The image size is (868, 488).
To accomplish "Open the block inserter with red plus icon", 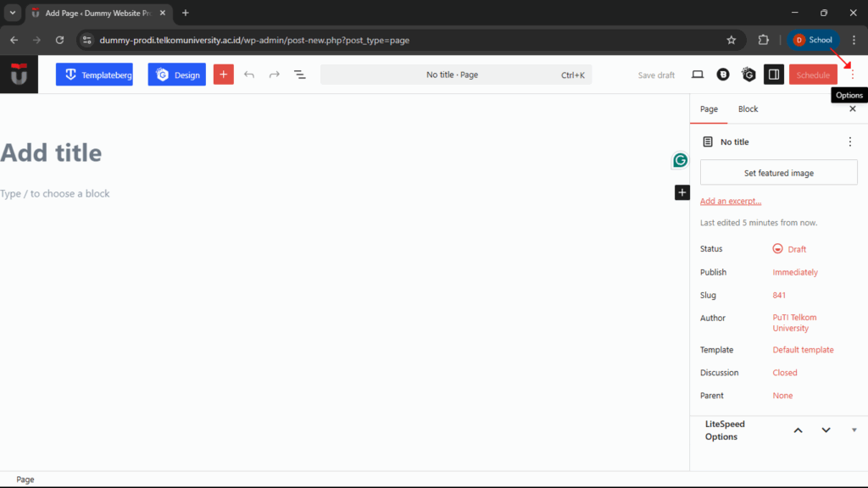I will pyautogui.click(x=223, y=75).
